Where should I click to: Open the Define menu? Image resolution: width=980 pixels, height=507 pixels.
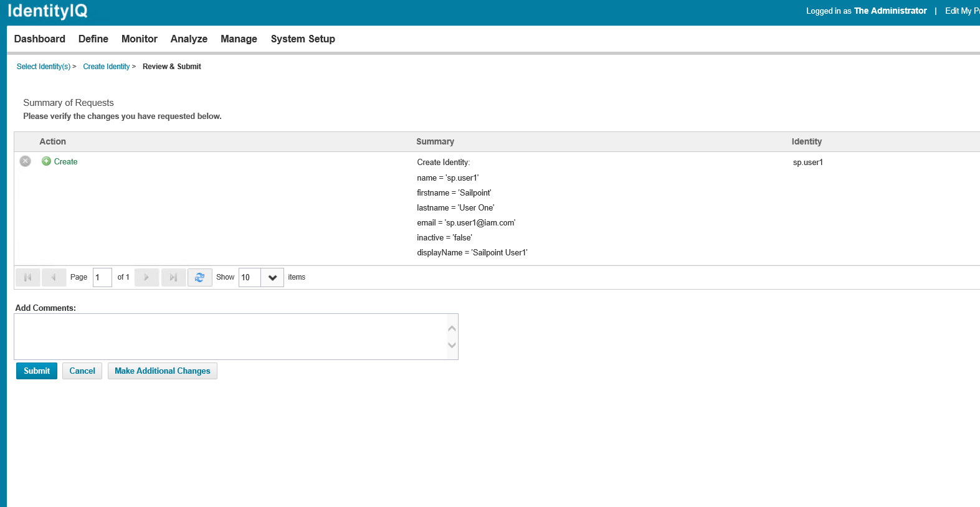click(x=93, y=39)
